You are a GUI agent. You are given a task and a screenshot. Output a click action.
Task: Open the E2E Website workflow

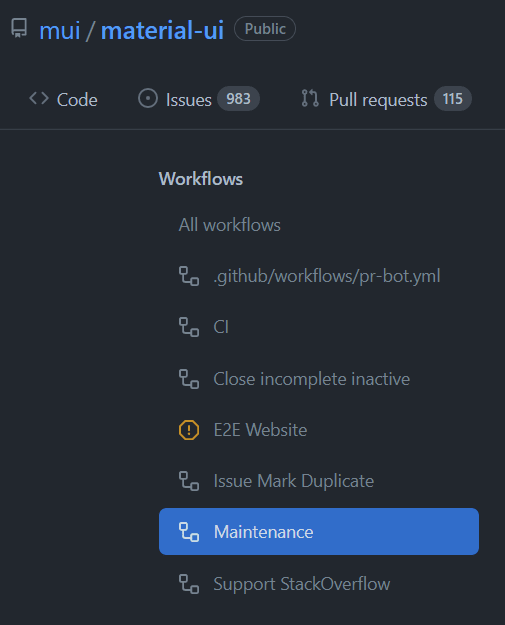click(x=319, y=430)
